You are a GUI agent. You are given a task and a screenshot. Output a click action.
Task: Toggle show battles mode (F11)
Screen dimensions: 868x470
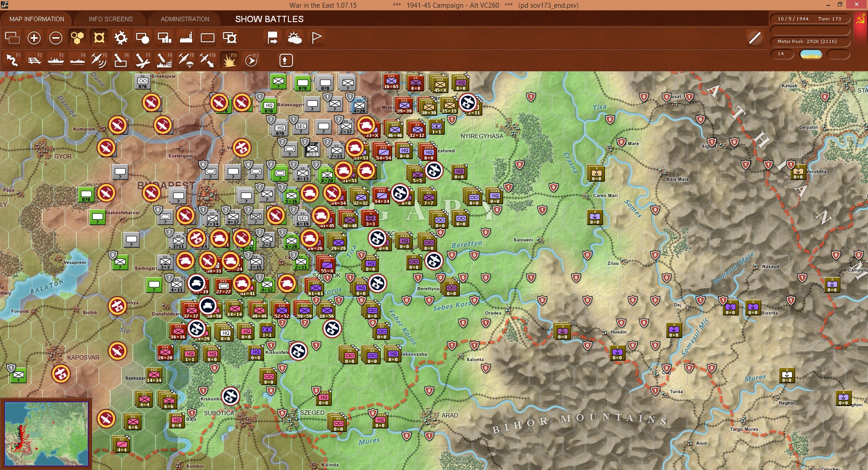click(x=229, y=60)
